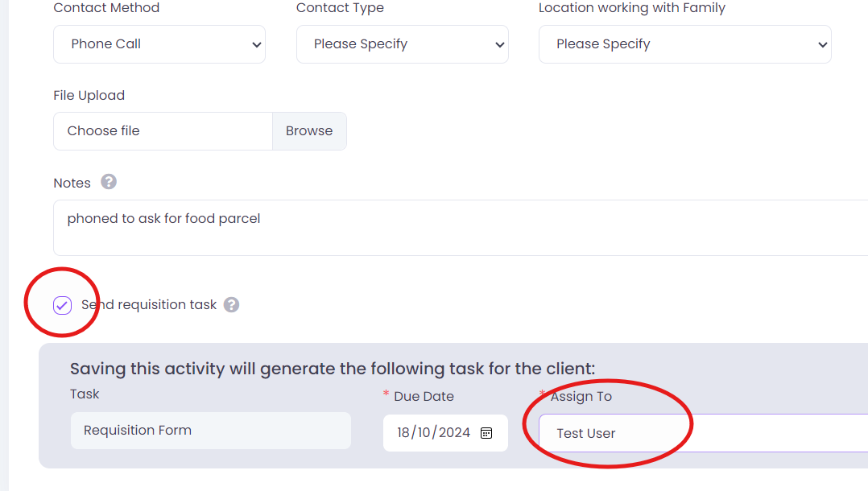The image size is (868, 491).
Task: Select the day value 18 in Due Date
Action: pyautogui.click(x=403, y=433)
